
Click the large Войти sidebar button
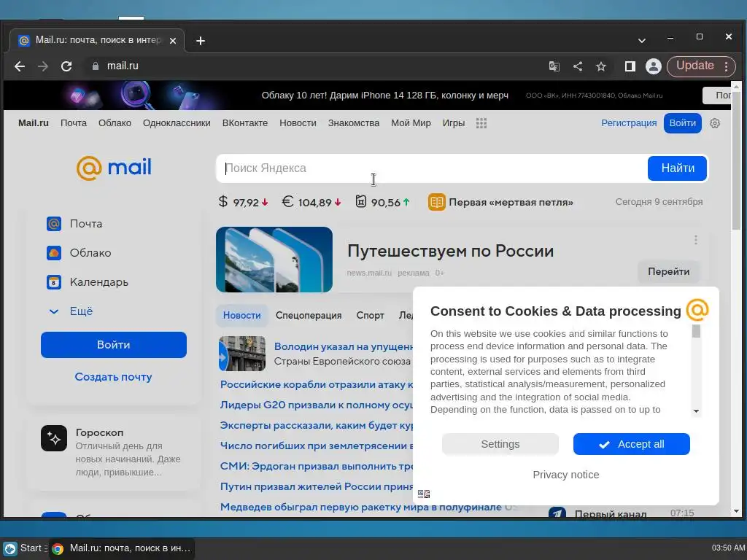[113, 345]
